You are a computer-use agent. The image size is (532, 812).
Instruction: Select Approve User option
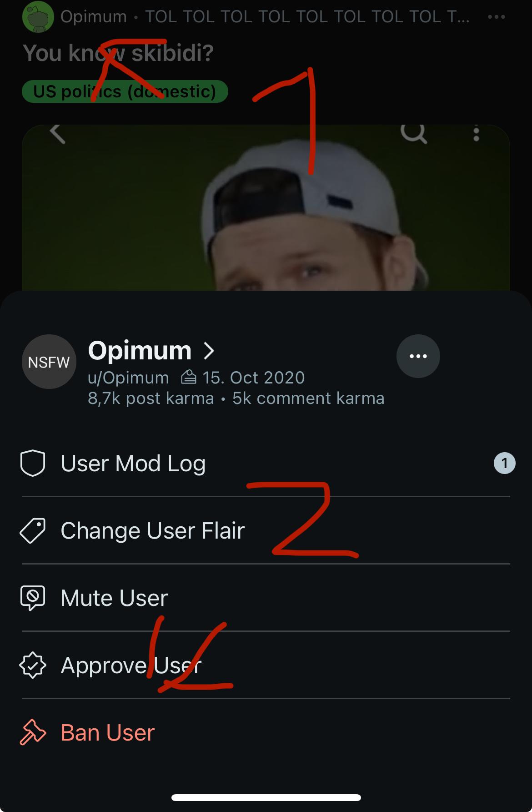point(131,666)
